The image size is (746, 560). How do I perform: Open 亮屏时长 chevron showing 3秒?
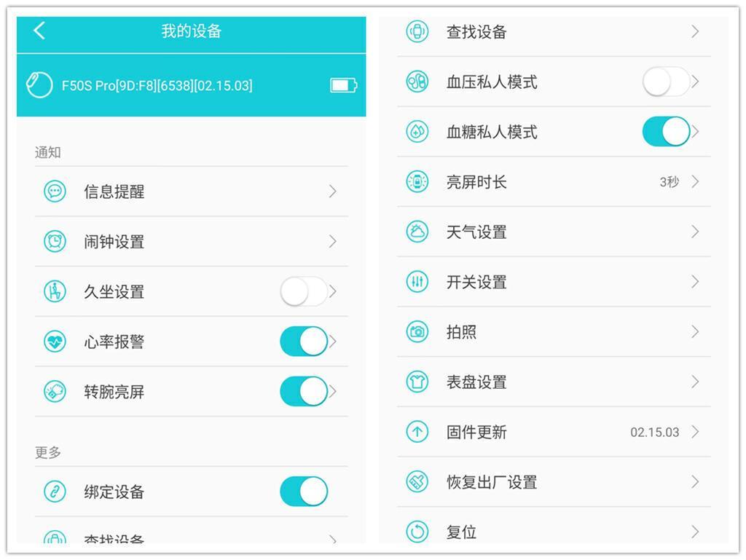(695, 182)
